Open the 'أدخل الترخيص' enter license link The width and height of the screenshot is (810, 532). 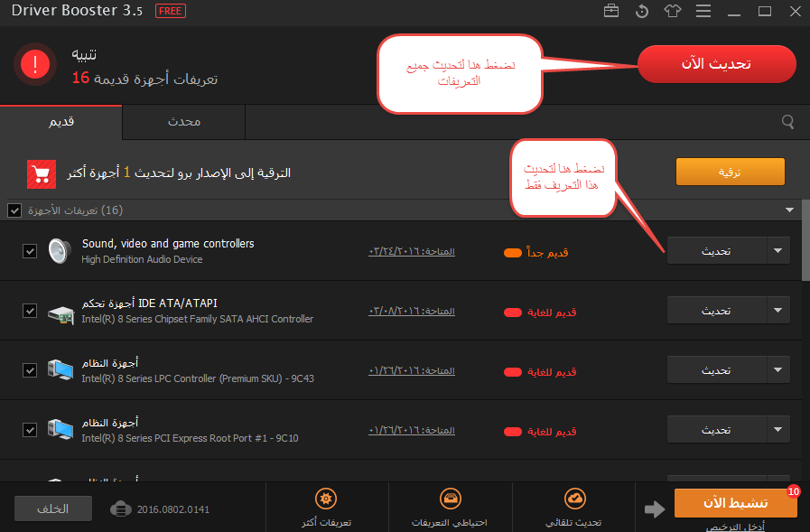coord(735,527)
